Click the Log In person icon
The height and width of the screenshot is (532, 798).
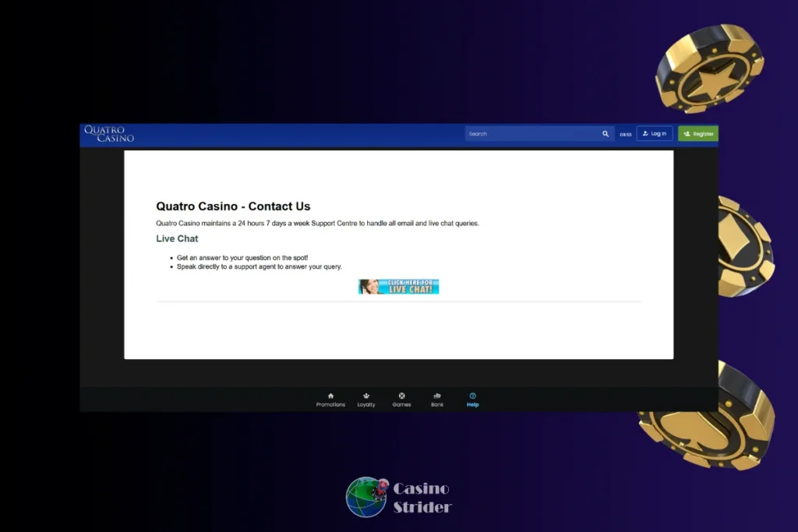tap(645, 133)
